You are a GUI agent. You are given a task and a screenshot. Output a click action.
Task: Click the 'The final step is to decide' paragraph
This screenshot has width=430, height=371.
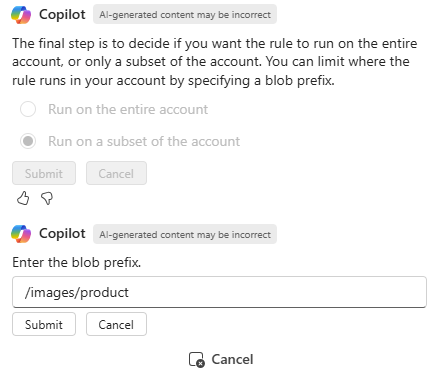(215, 62)
